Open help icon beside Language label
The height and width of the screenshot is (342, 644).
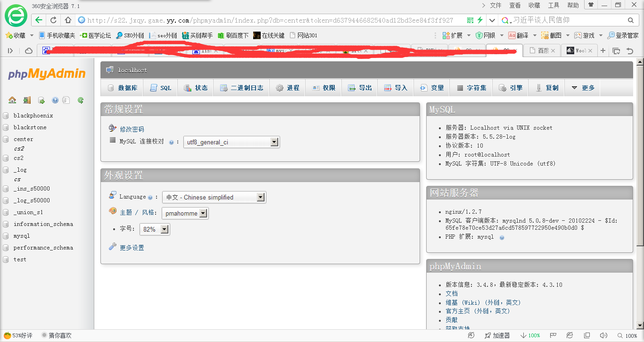pos(150,198)
